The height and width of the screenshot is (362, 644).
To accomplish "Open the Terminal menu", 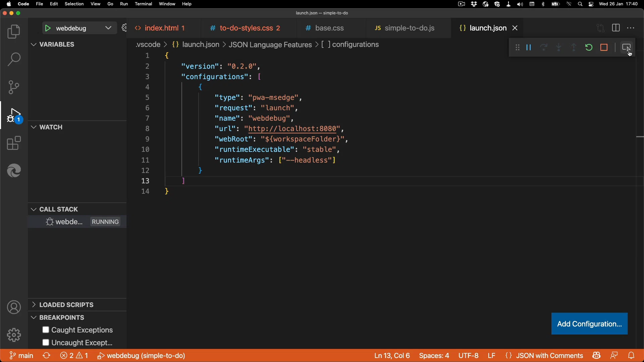I will coord(144,4).
